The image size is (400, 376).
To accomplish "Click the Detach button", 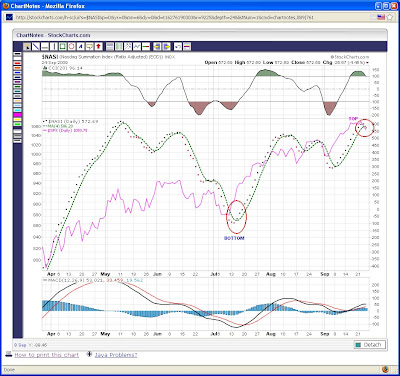I will [369, 345].
